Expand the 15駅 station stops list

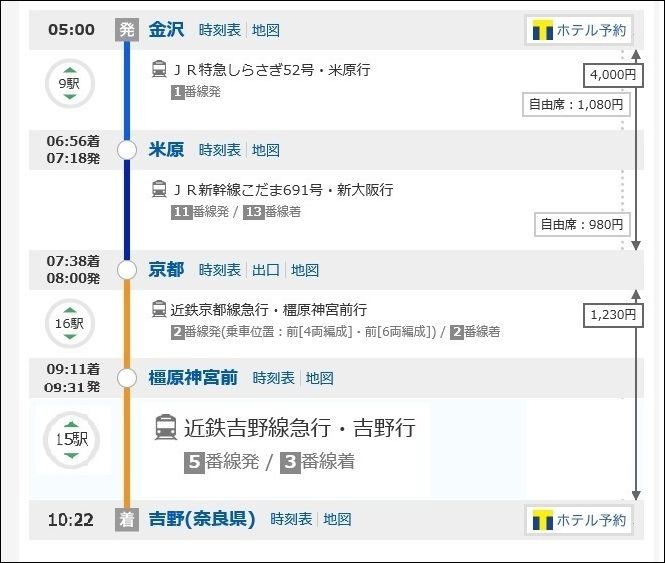click(x=69, y=438)
